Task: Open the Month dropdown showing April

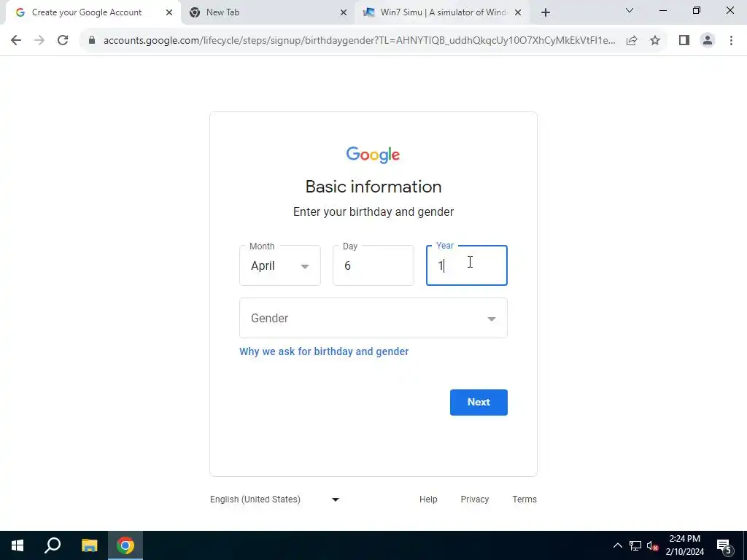Action: click(x=280, y=265)
